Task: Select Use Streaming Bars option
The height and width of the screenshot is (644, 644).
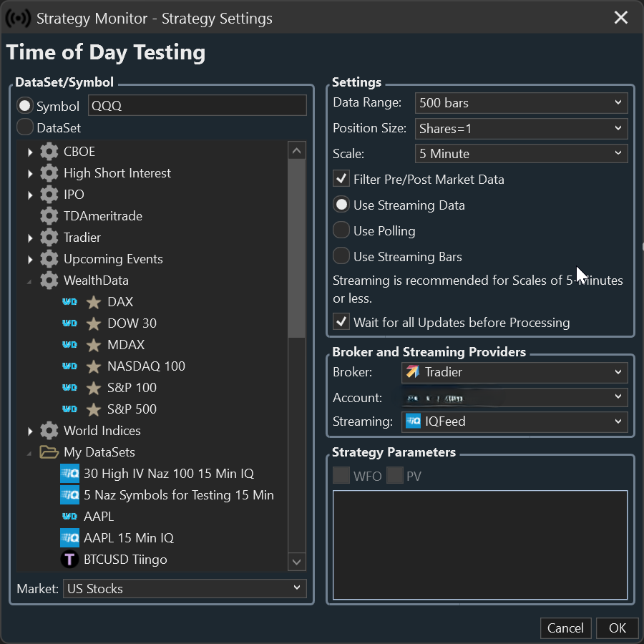Action: coord(341,256)
